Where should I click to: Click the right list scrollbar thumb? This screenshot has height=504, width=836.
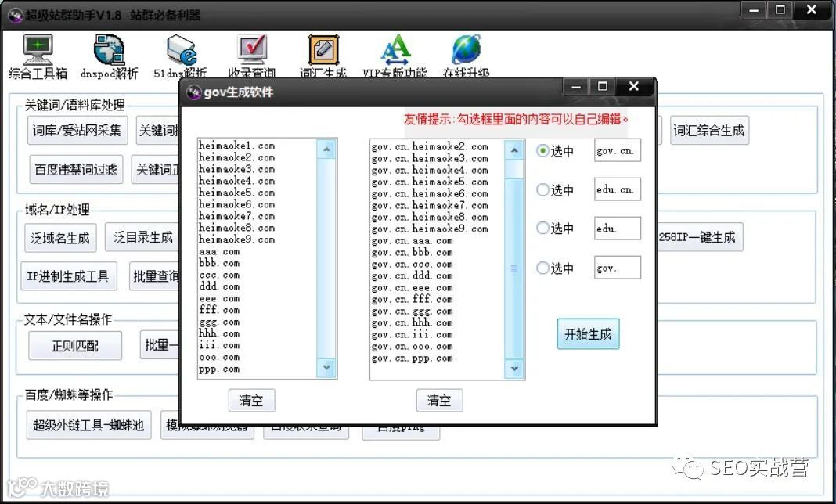(x=514, y=268)
